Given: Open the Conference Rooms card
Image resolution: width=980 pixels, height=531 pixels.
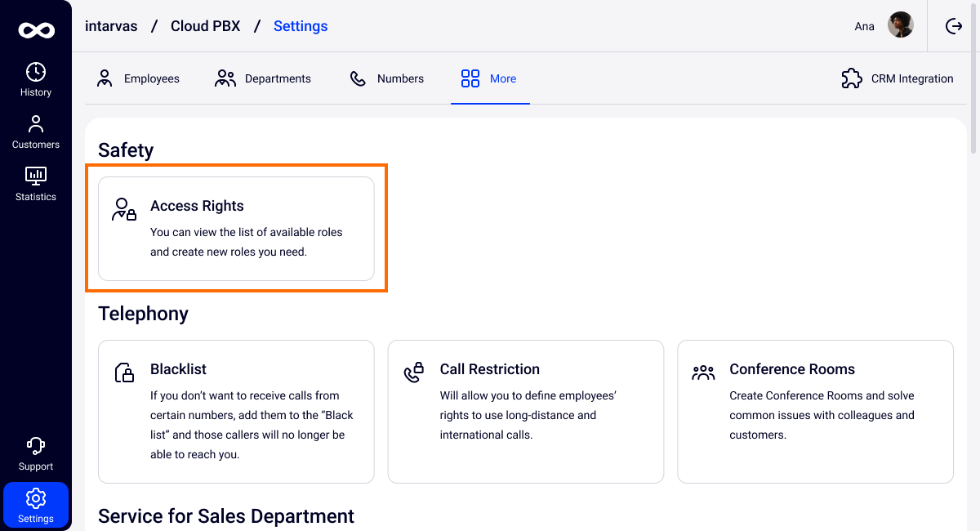Looking at the screenshot, I should click(815, 412).
